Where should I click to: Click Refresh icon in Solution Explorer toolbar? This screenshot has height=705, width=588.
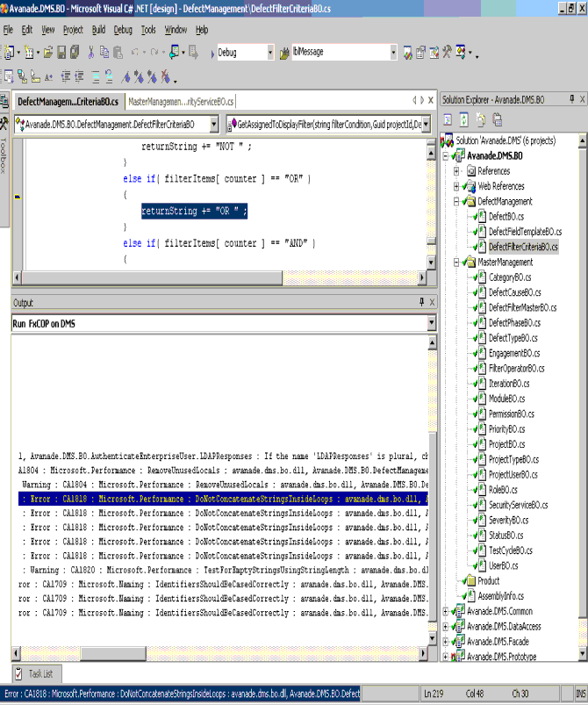[x=464, y=119]
